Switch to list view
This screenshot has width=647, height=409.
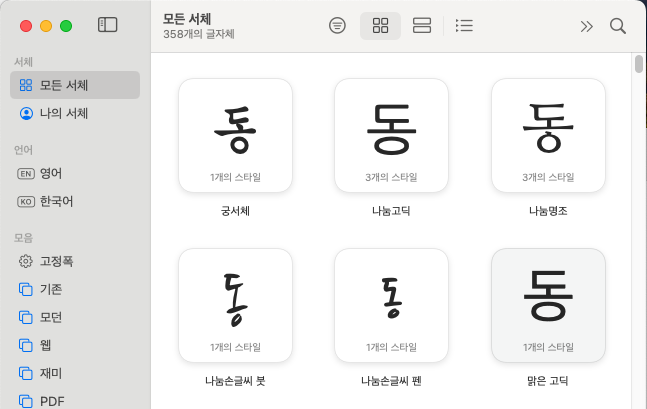(464, 26)
